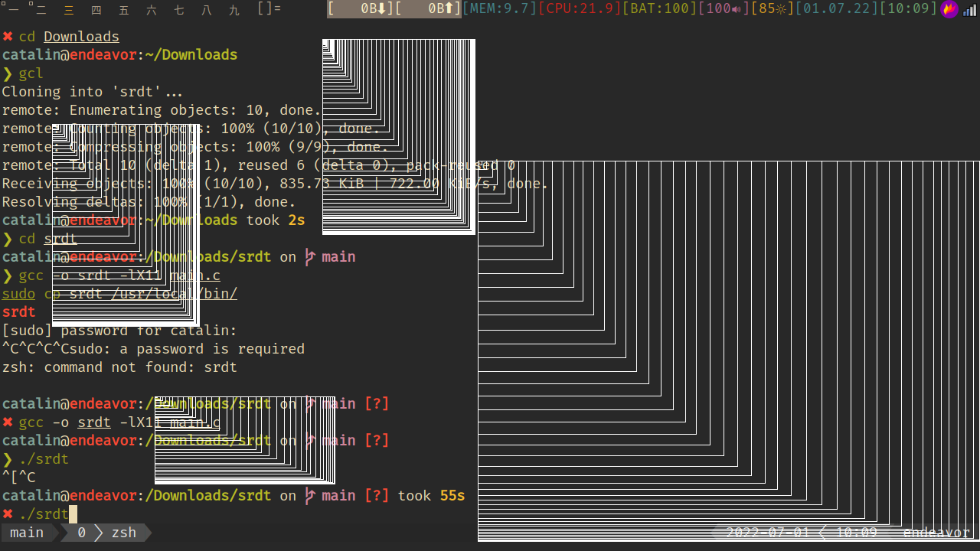Click the brightness 85 sun indicator
Screen dimensions: 980x551
click(x=772, y=9)
